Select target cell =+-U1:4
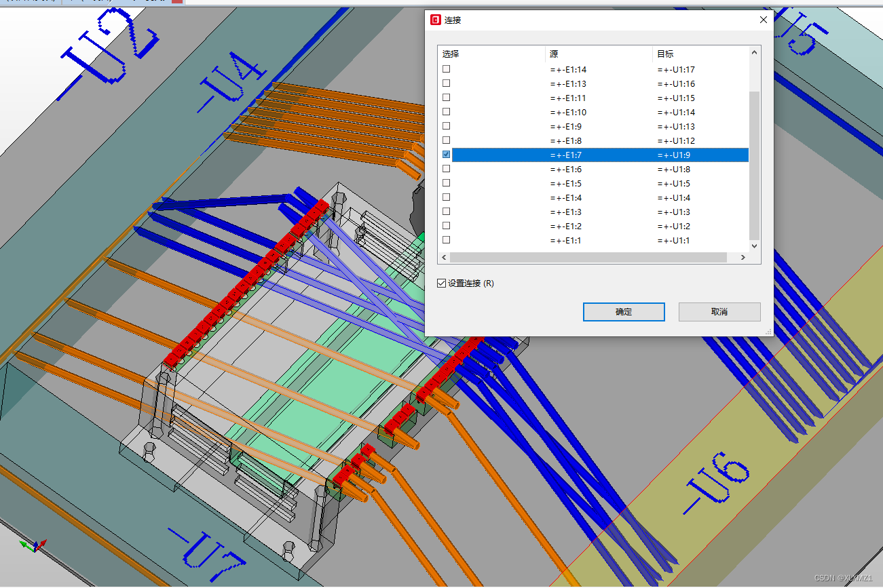The width and height of the screenshot is (883, 588). pyautogui.click(x=674, y=198)
